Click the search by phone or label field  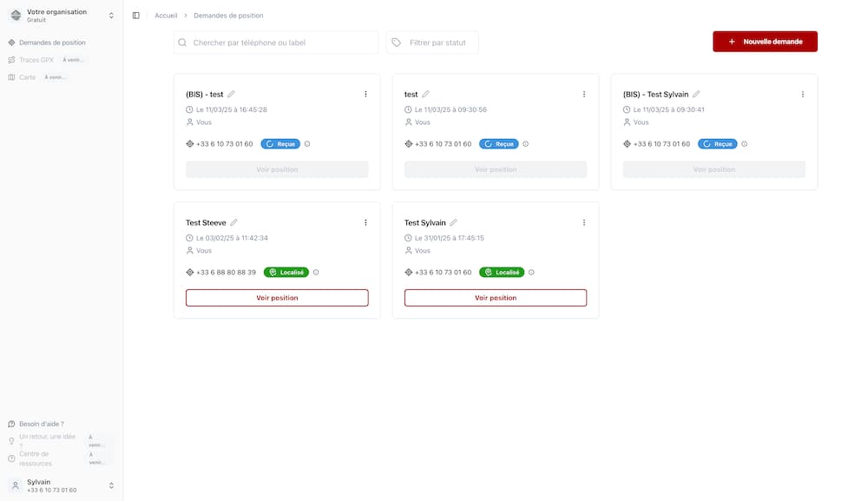point(276,43)
